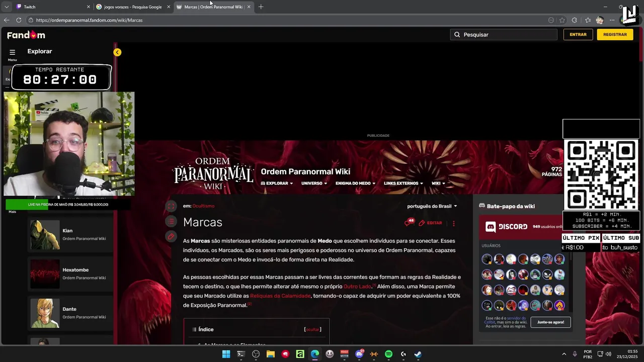Open the Hexatombe article thumbnail

click(x=45, y=274)
